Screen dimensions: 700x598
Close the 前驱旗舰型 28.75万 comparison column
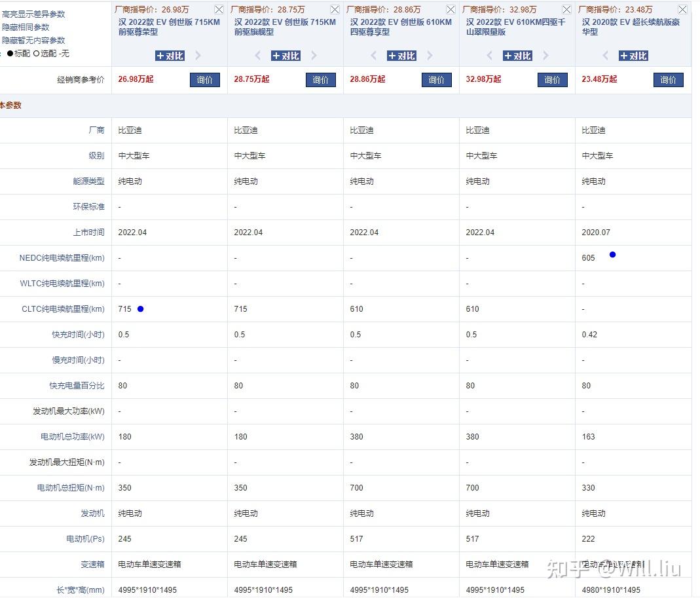(335, 9)
